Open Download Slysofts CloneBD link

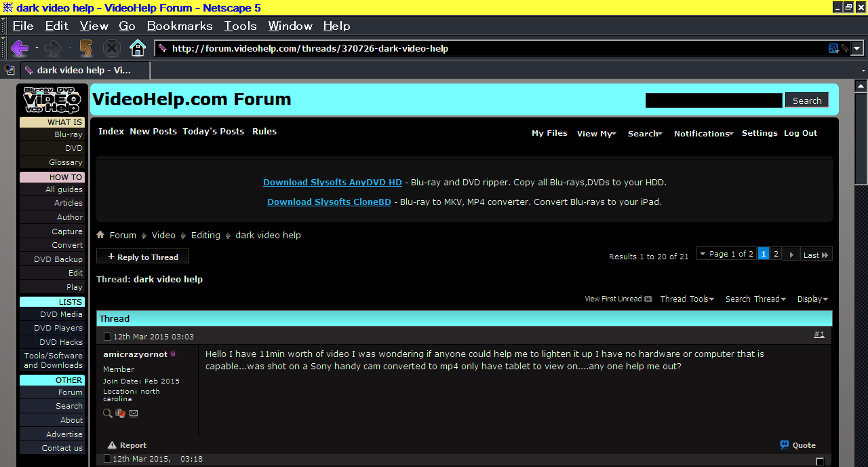coord(329,202)
